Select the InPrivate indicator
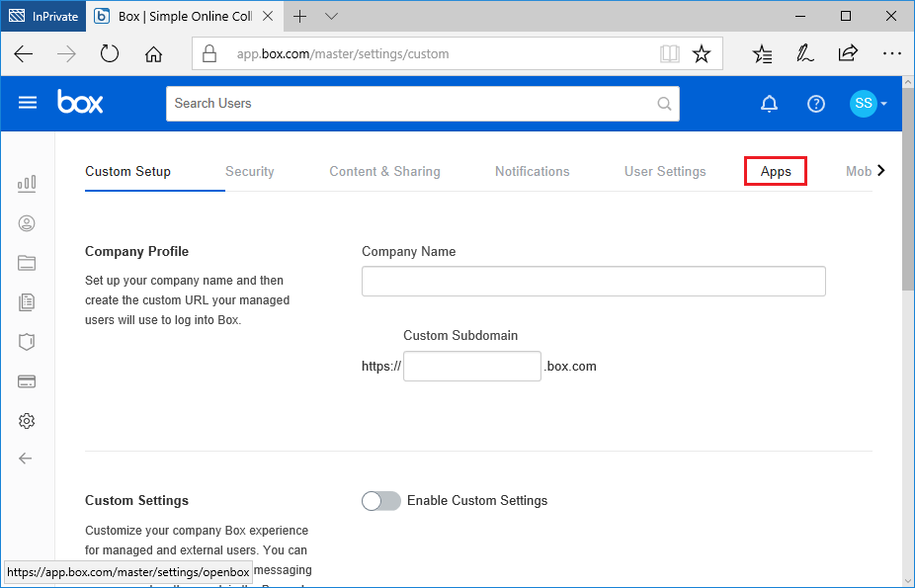The height and width of the screenshot is (588, 915). 43,17
